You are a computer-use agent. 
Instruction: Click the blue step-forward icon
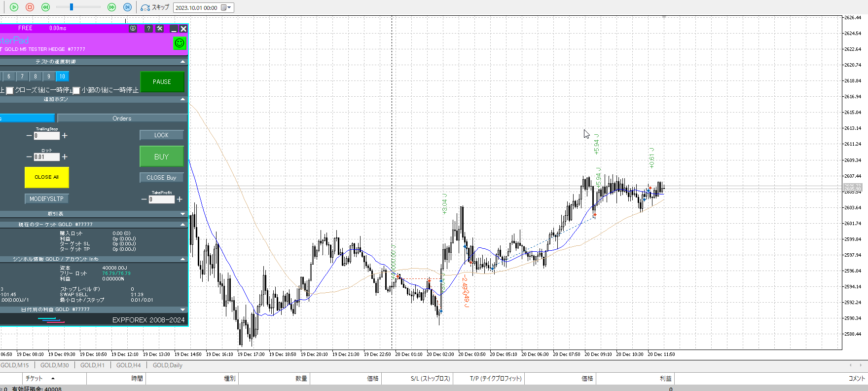127,7
